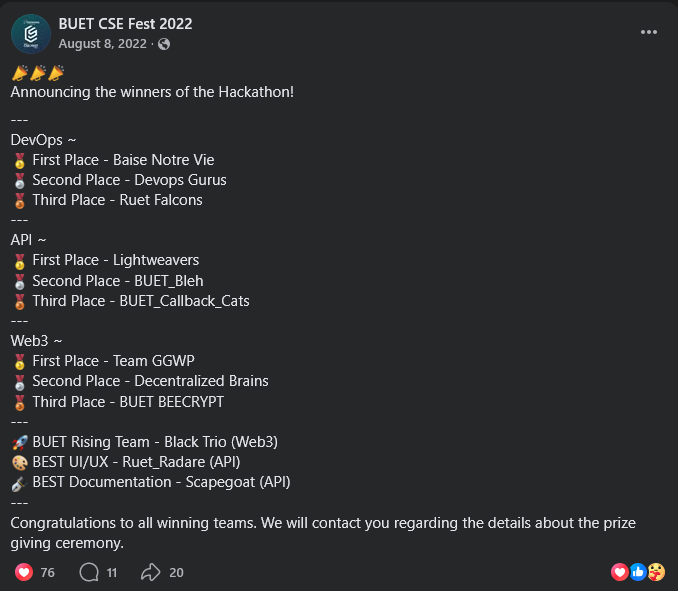The image size is (678, 591).
Task: Click the public globe privacy icon
Action: click(x=164, y=44)
